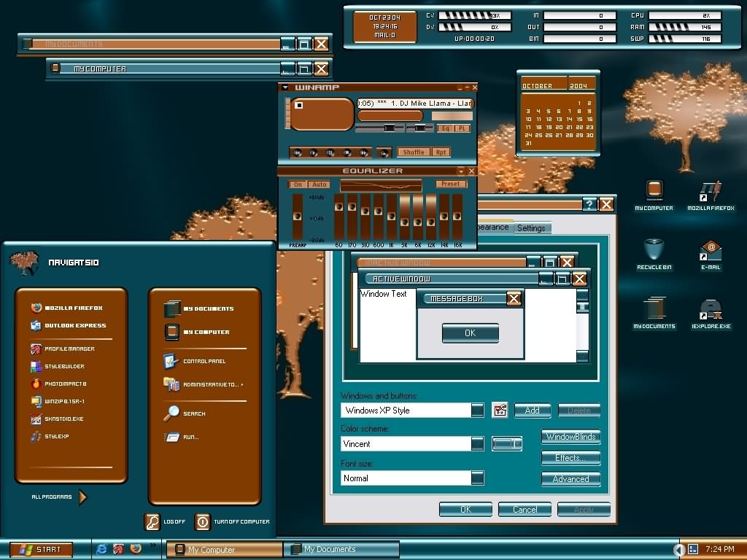Toggle Winamp Shuffle

point(414,152)
